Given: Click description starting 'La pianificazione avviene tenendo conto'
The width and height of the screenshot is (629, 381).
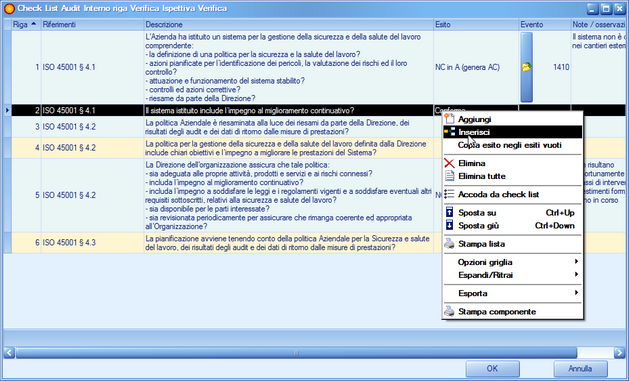Looking at the screenshot, I should coord(287,243).
